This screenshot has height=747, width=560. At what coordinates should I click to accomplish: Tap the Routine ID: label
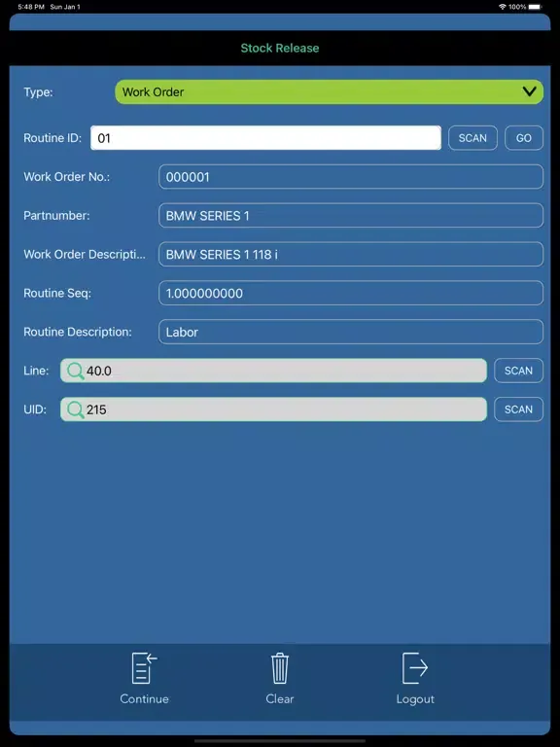click(x=52, y=138)
